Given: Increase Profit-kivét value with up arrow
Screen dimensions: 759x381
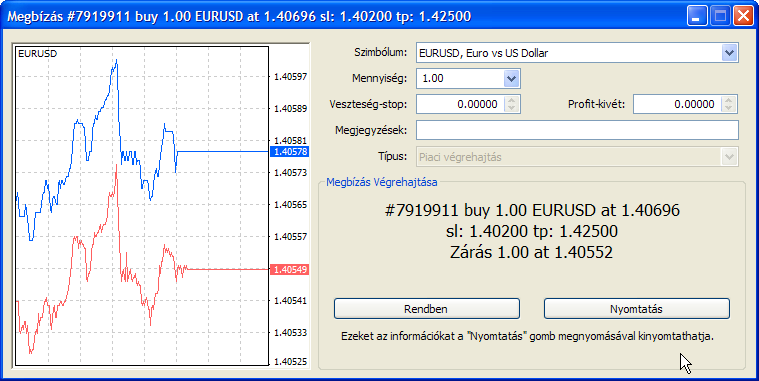Looking at the screenshot, I should pyautogui.click(x=729, y=100).
